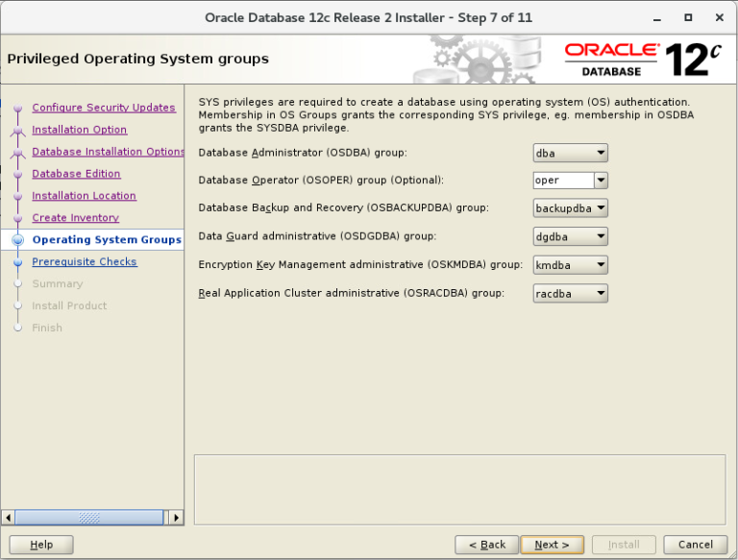Open Database Installation Options step

(108, 152)
